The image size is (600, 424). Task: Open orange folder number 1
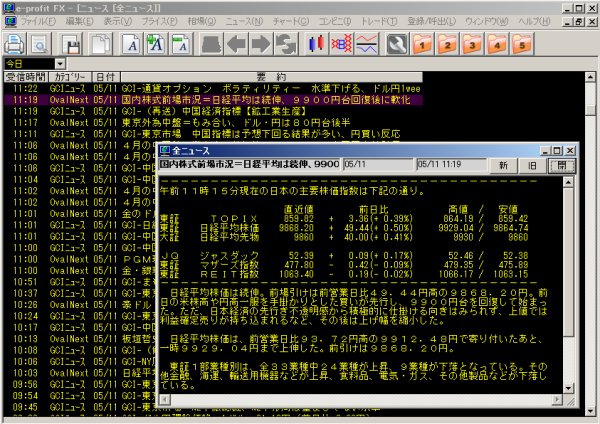pyautogui.click(x=422, y=44)
